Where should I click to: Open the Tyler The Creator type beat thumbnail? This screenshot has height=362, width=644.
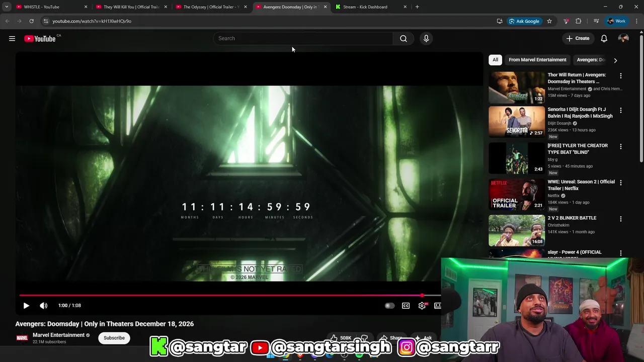click(x=517, y=158)
